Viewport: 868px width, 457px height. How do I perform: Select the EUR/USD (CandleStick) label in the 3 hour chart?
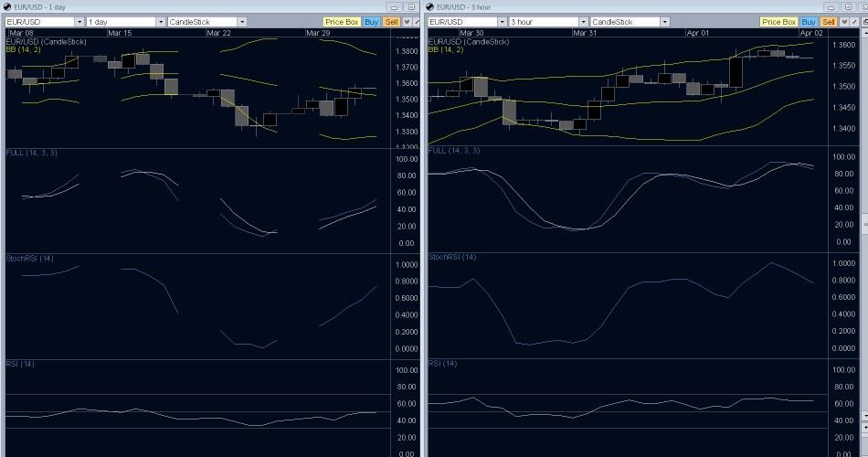(469, 42)
